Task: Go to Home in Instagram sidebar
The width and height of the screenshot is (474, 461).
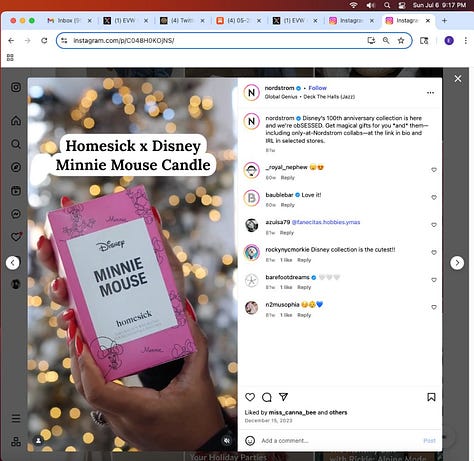Action: coord(16,120)
